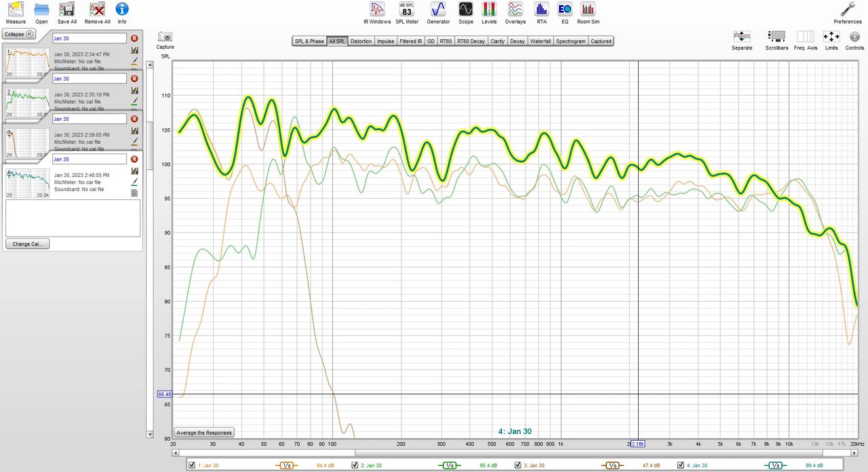Open the SPL Meter
The height and width of the screenshot is (472, 868).
pos(407,13)
